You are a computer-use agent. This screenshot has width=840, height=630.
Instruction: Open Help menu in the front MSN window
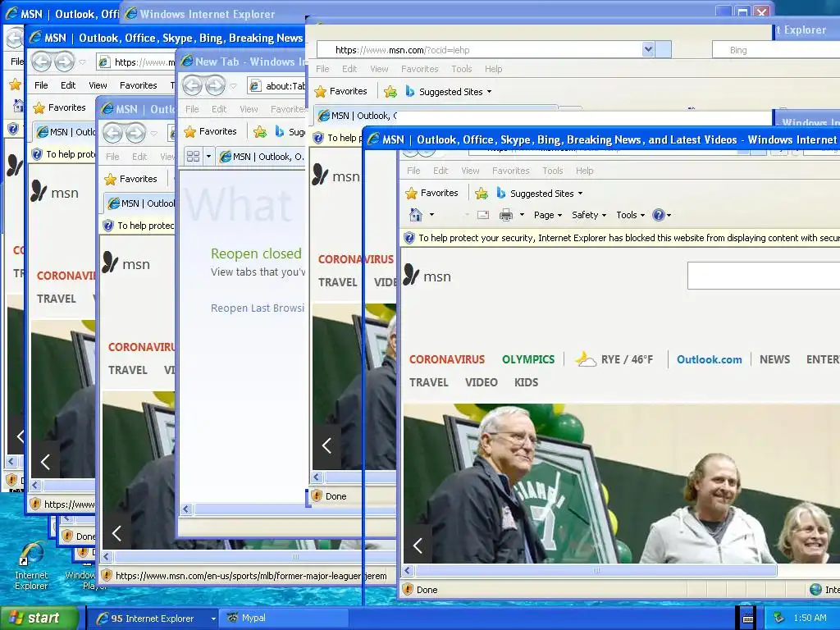pyautogui.click(x=584, y=171)
